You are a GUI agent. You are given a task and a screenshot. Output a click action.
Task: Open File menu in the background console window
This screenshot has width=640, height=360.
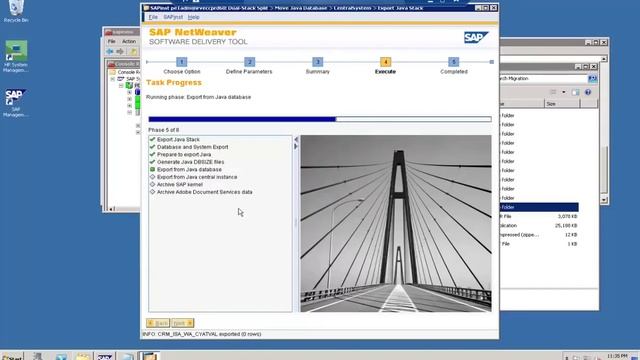tap(111, 41)
